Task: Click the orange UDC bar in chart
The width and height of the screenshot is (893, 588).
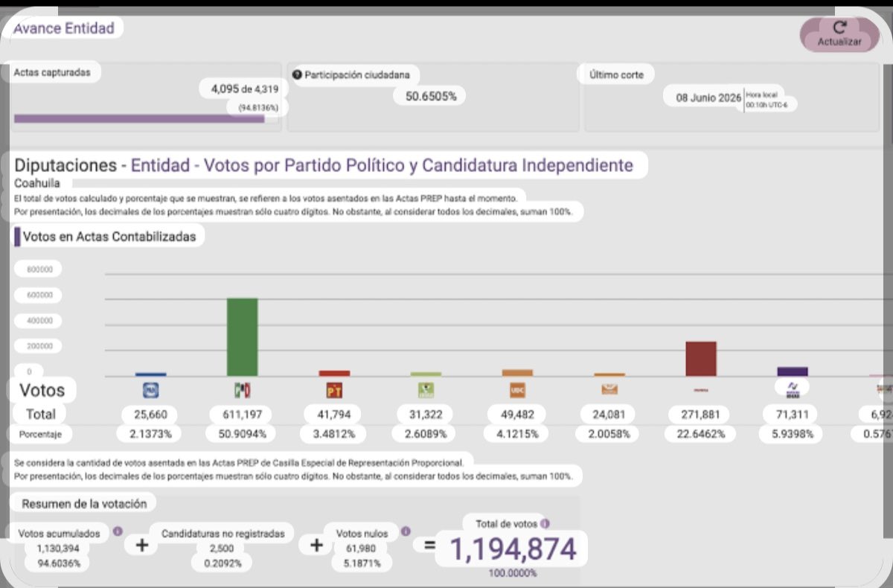Action: [x=517, y=373]
